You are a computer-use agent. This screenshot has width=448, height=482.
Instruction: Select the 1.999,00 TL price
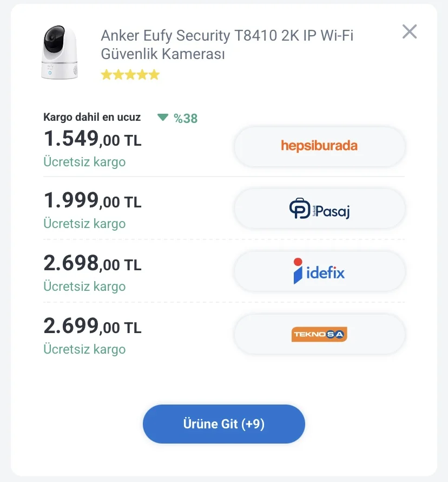click(92, 202)
